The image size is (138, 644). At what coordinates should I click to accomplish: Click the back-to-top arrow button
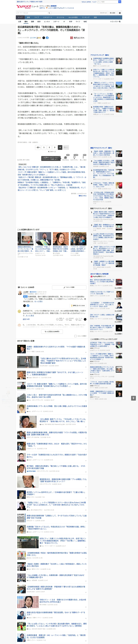tap(133, 398)
